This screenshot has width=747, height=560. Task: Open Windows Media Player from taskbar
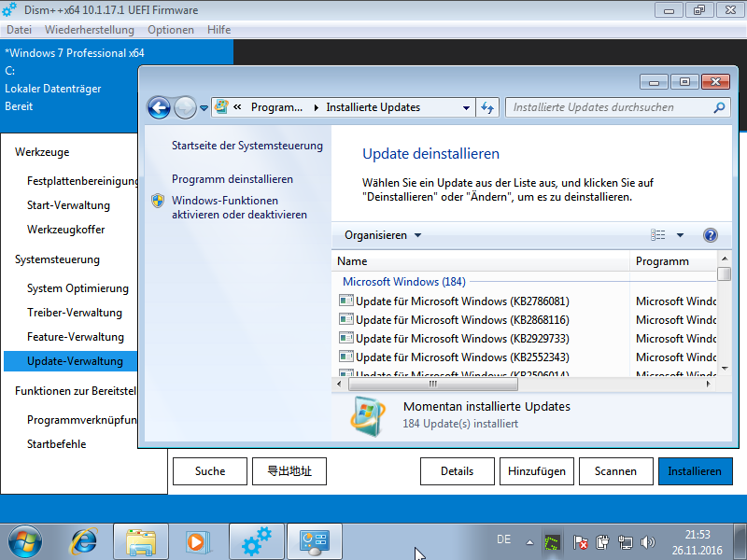pos(198,542)
